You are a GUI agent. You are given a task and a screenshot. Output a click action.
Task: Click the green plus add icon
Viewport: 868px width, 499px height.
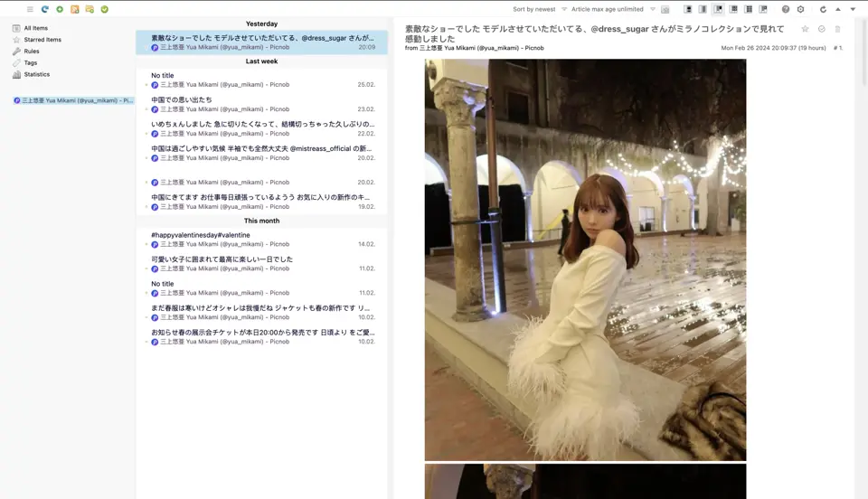coord(60,9)
